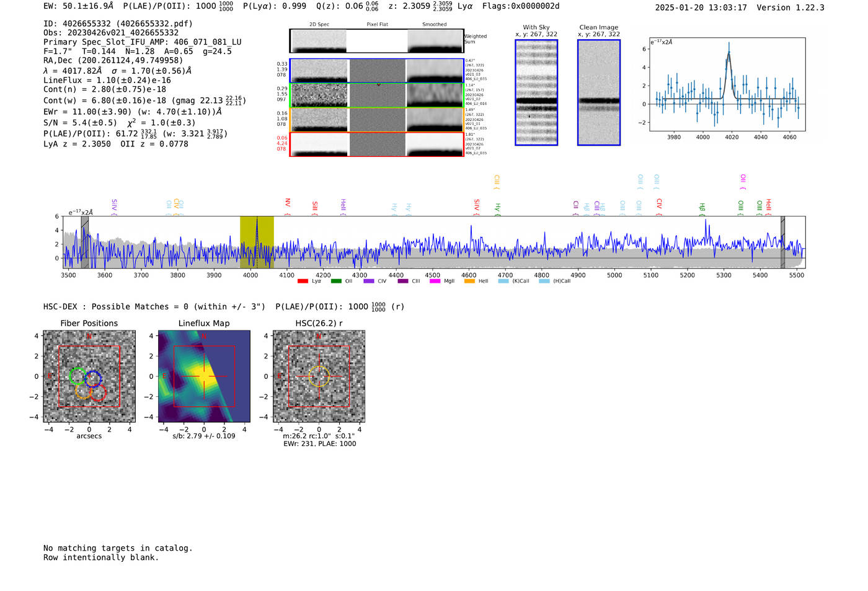Viewport: 868px width, 591px height.
Task: Click the blue-bordered fiber 2D spec row
Action: (376, 71)
